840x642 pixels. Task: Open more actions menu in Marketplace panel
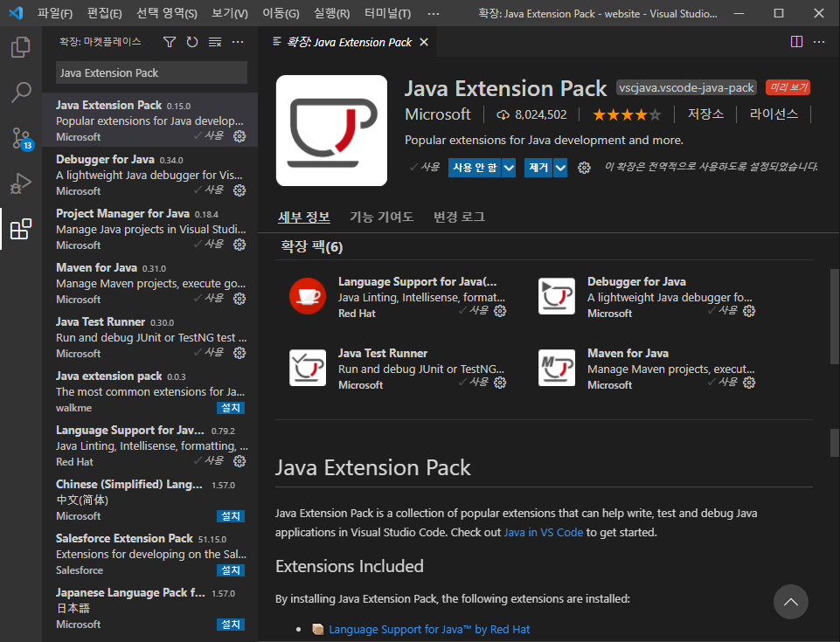point(239,42)
